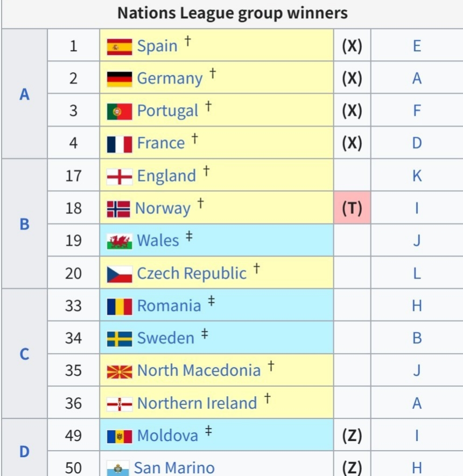The height and width of the screenshot is (476, 463).
Task: Click the North Macedonia flag icon
Action: pyautogui.click(x=119, y=370)
